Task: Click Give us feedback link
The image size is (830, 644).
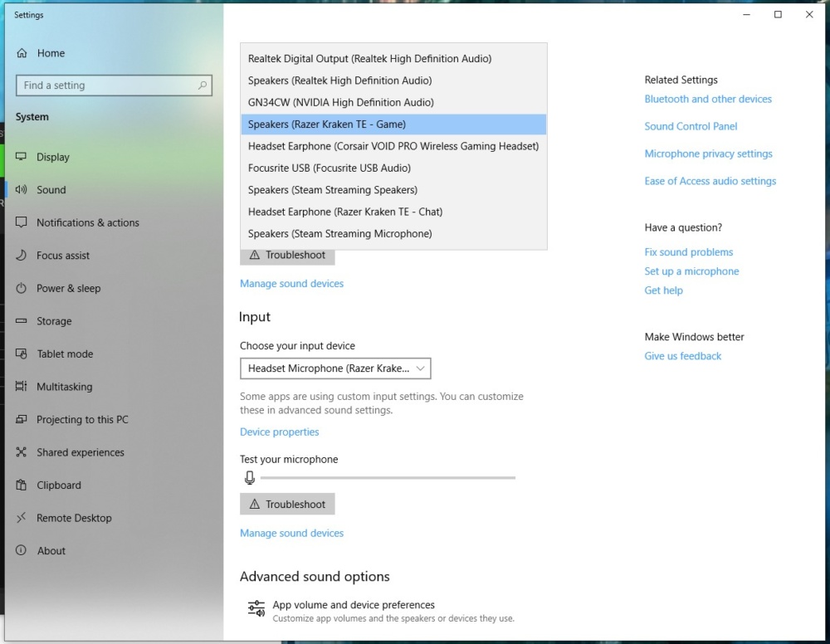Action: [x=682, y=356]
